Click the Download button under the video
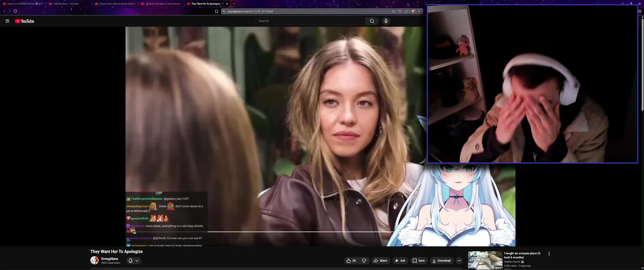644x270 pixels. (x=441, y=261)
